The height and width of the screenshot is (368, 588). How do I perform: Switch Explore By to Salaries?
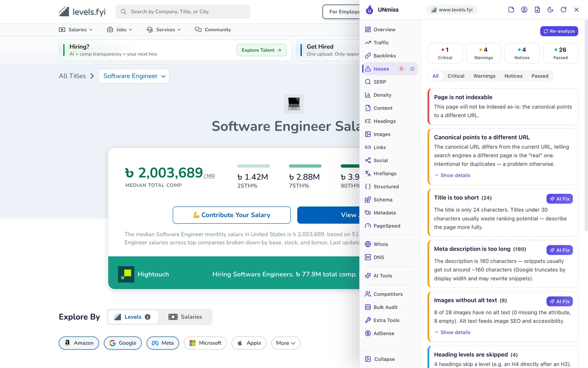185,317
